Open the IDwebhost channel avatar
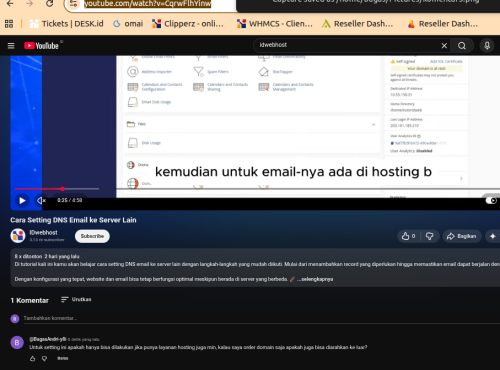This screenshot has height=370, width=500. pyautogui.click(x=18, y=236)
